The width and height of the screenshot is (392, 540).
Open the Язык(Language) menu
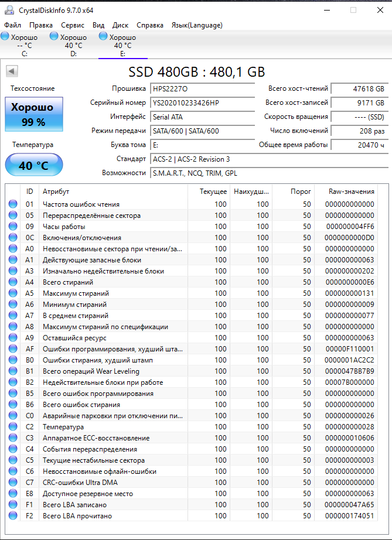coord(197,25)
